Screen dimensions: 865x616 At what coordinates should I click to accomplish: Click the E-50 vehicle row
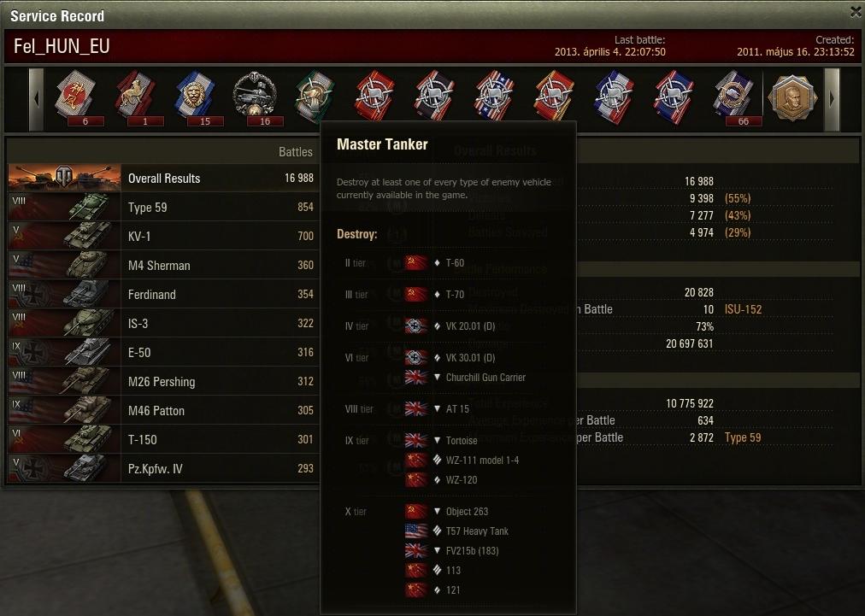pyautogui.click(x=163, y=352)
